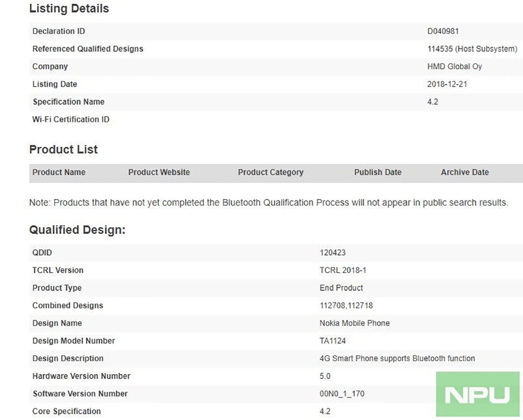Click the Product Category column header
This screenshot has height=420, width=523.
271,172
